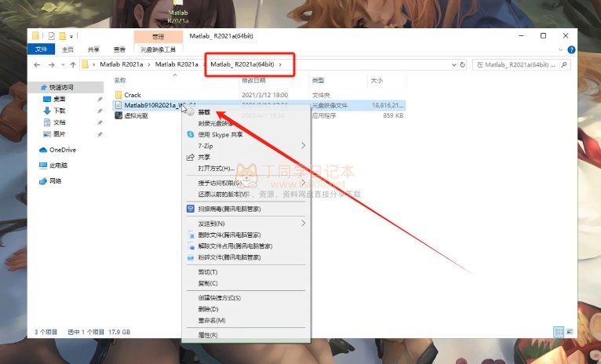Open the address bar history dropdown
Screen dimensions: 601x364
[x=453, y=65]
